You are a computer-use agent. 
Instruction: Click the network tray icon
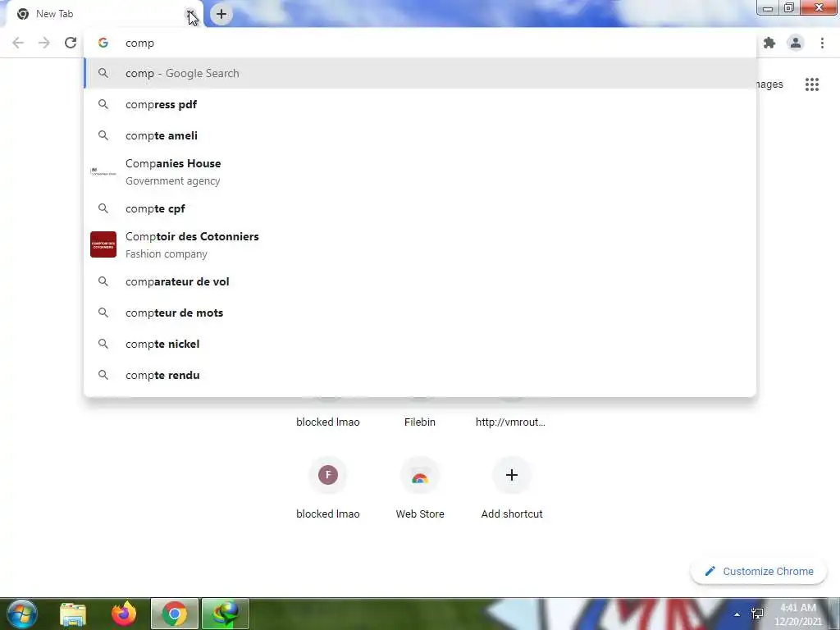tap(757, 614)
